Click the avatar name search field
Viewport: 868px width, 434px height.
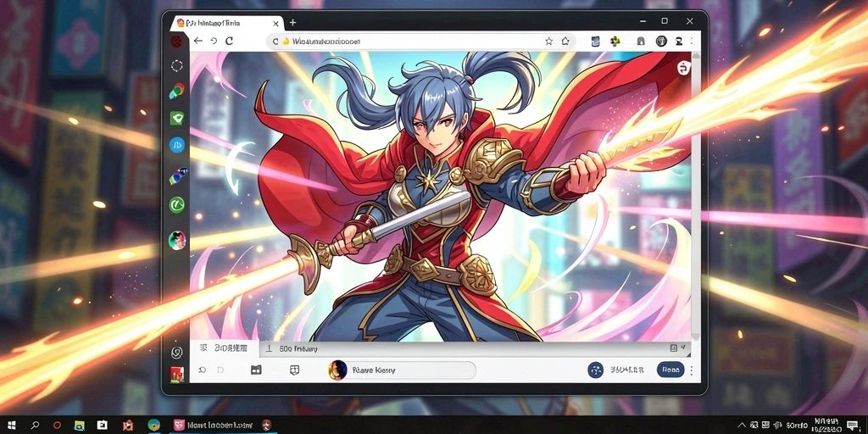click(x=402, y=370)
